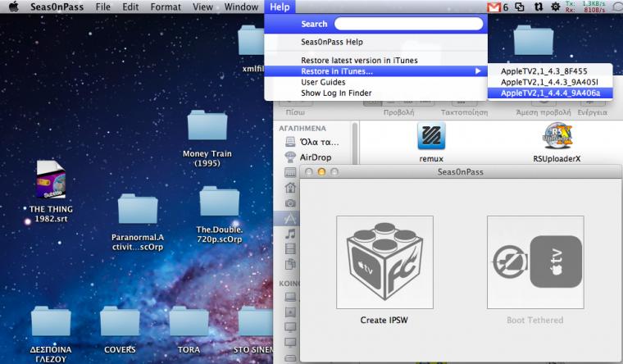Click the Create IPSW brick icon in SeasOnPass
The width and height of the screenshot is (623, 364).
coord(384,262)
